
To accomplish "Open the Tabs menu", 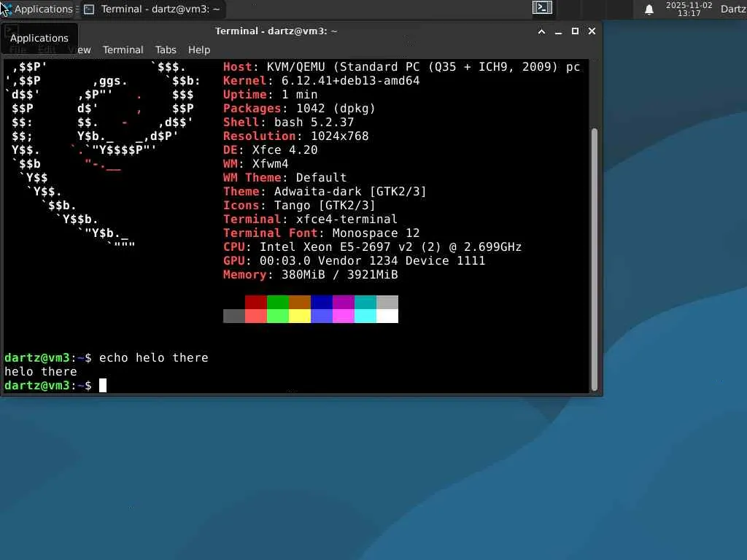I will tap(166, 50).
